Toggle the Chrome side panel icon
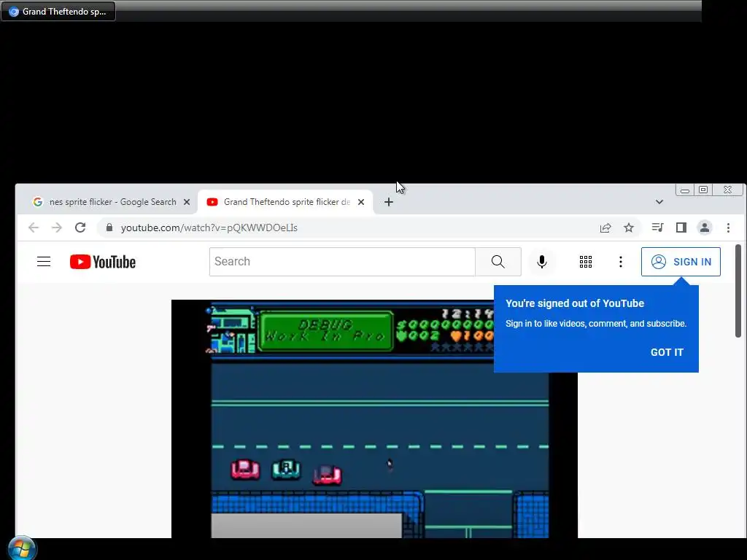Image resolution: width=747 pixels, height=560 pixels. [681, 227]
